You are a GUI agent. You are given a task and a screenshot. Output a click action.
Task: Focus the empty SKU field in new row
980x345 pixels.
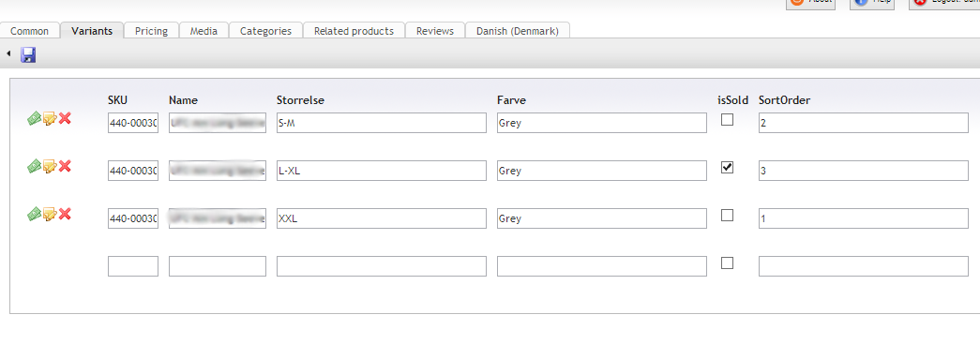(133, 266)
